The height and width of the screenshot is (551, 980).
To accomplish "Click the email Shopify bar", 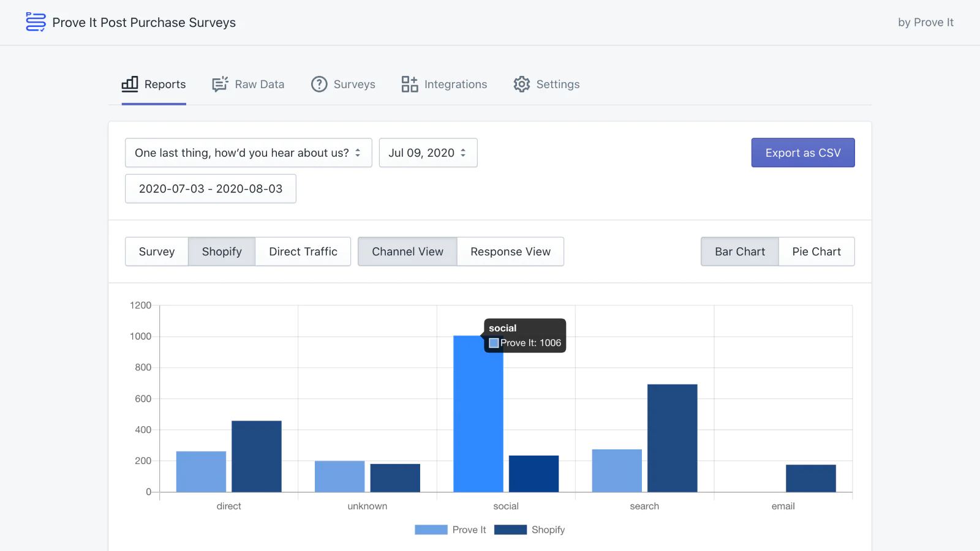I will coord(811,478).
